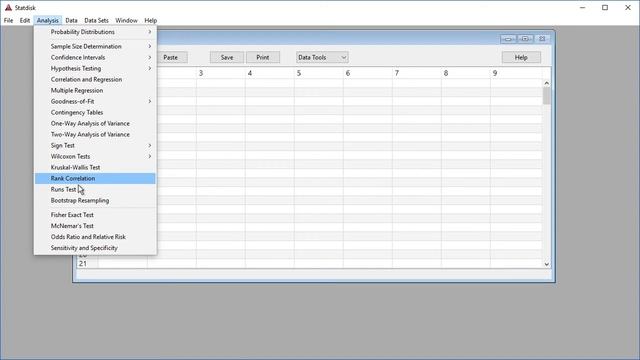
Task: Expand Sample Size Determination submenu
Action: point(95,47)
